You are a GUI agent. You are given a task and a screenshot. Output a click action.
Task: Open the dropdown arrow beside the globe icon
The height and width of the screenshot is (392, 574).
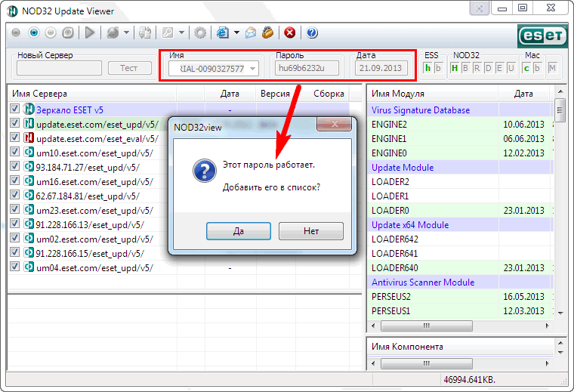[x=127, y=32]
